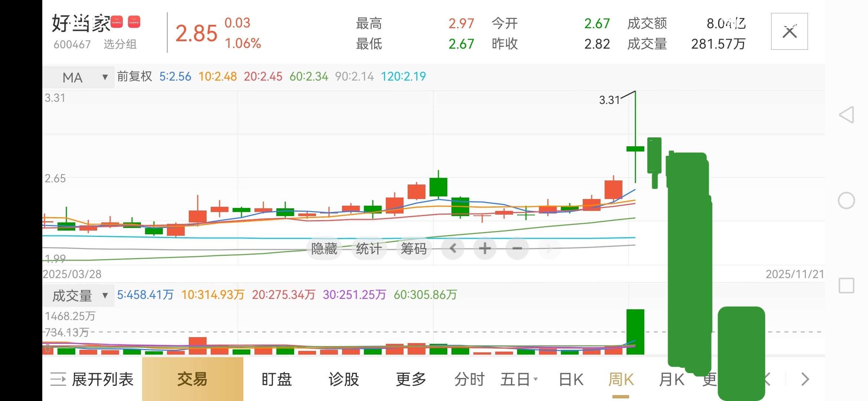Click the chart zoom-out minus icon
The image size is (868, 401).
coord(517,248)
